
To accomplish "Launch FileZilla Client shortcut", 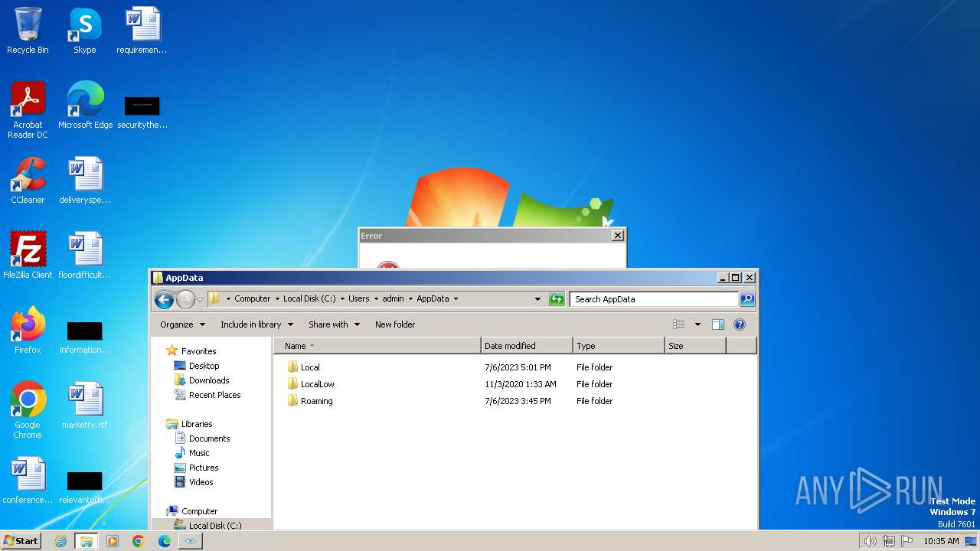I will [x=28, y=256].
